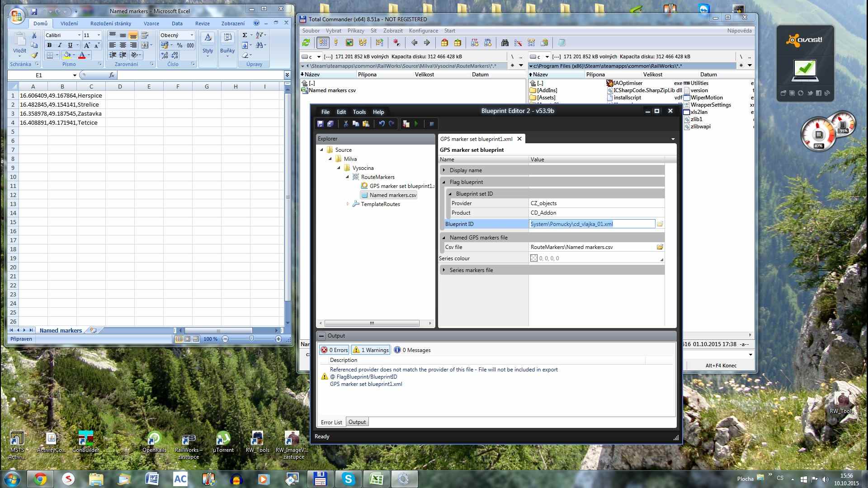The width and height of the screenshot is (868, 488).
Task: Click the Windows Start button
Action: [x=12, y=479]
